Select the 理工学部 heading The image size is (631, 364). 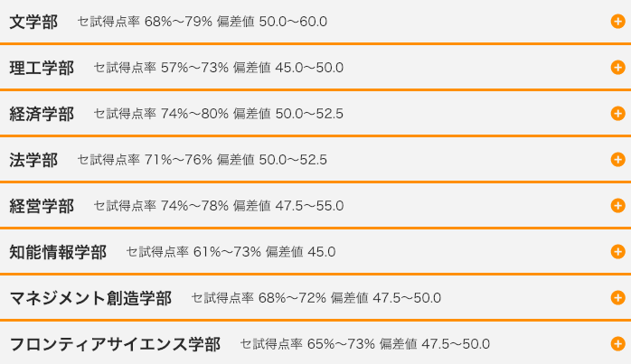click(42, 68)
